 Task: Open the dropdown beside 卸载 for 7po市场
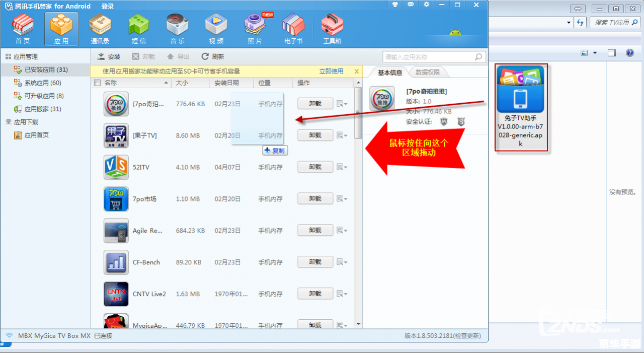coord(342,199)
